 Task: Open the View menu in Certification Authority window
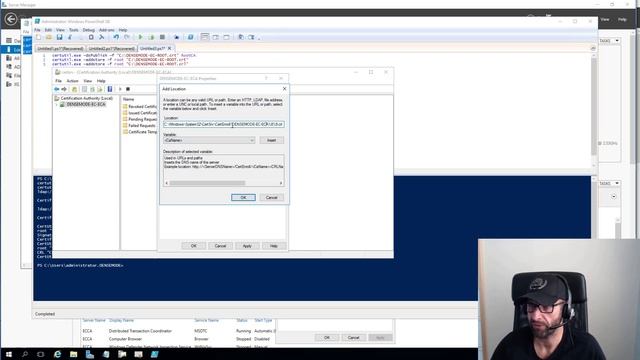pos(87,81)
